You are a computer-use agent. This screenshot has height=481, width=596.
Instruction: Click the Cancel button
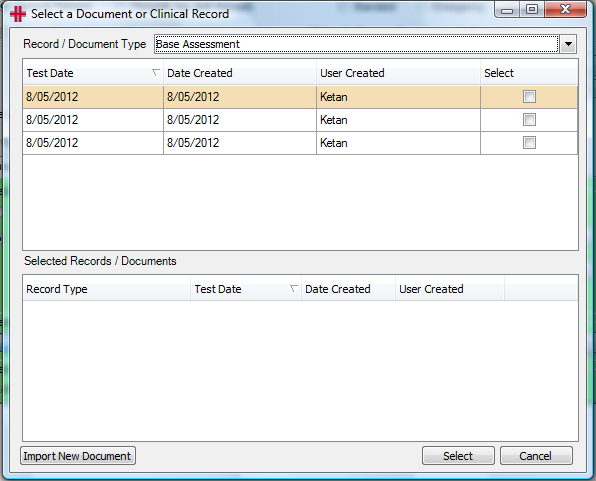pyautogui.click(x=536, y=456)
